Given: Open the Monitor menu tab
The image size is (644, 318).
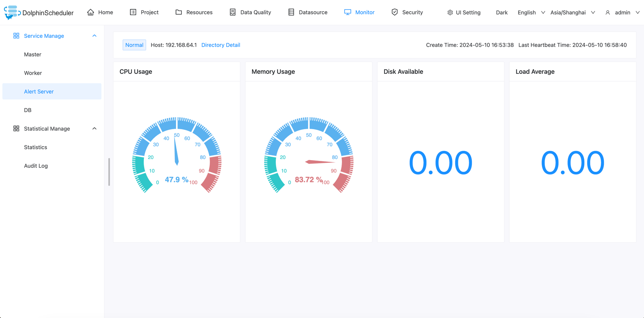Looking at the screenshot, I should (359, 12).
